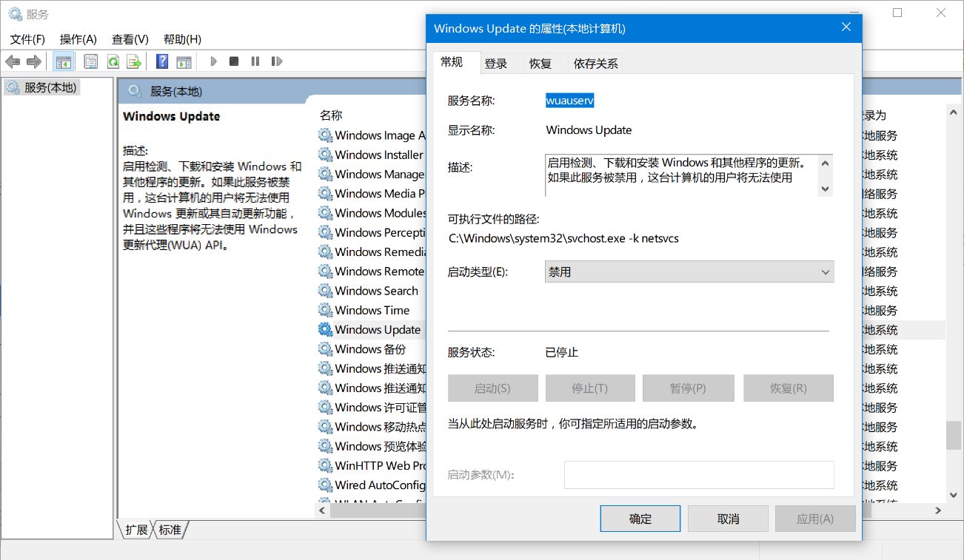Click the 确定 button
Viewport: 964px width, 560px height.
point(640,518)
